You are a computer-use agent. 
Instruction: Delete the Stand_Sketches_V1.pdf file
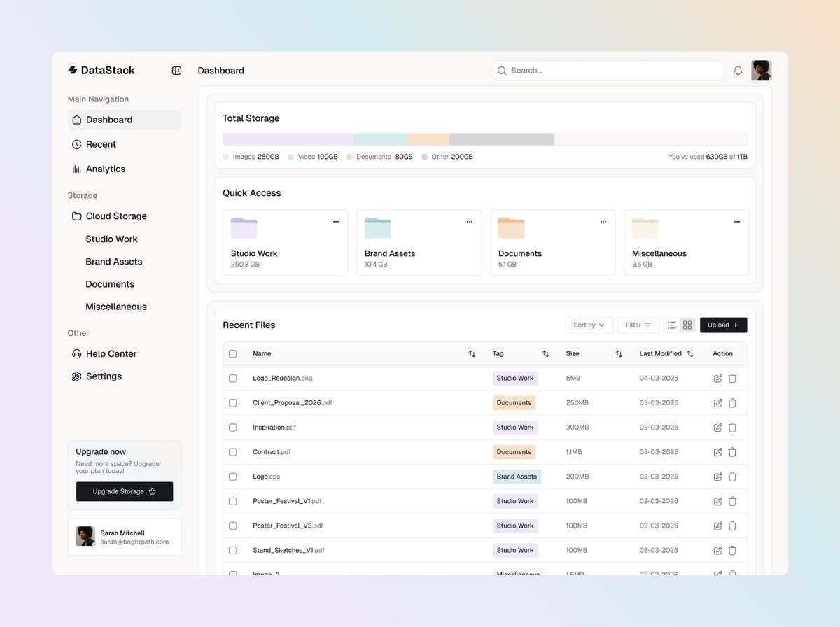tap(732, 550)
